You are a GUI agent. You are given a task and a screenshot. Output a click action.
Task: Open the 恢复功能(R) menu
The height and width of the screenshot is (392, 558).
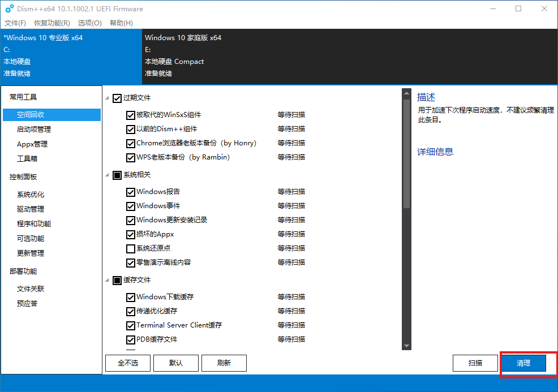pos(52,23)
